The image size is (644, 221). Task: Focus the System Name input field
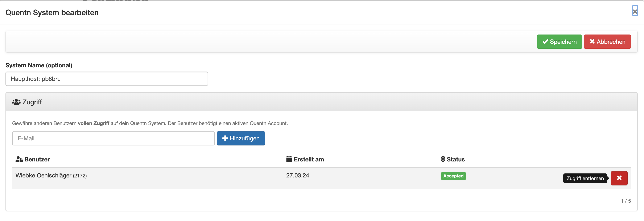[107, 79]
